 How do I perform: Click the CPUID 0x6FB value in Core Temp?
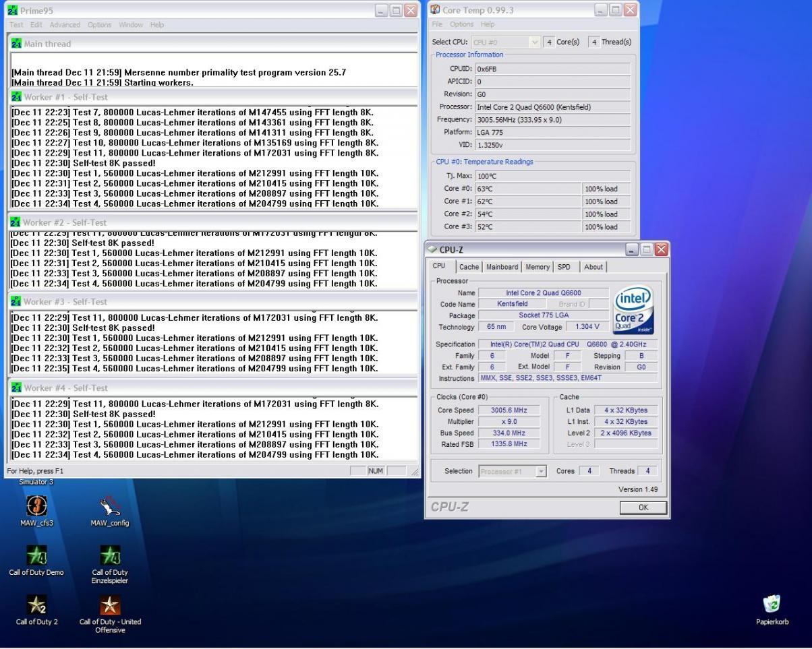coord(553,69)
